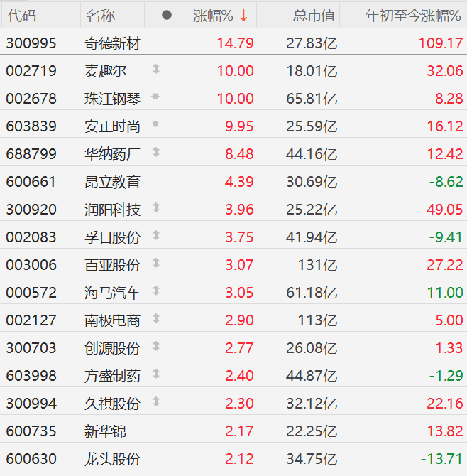467x476 pixels.
Task: Open the 百亚股份 stock name
Action: coord(112,265)
